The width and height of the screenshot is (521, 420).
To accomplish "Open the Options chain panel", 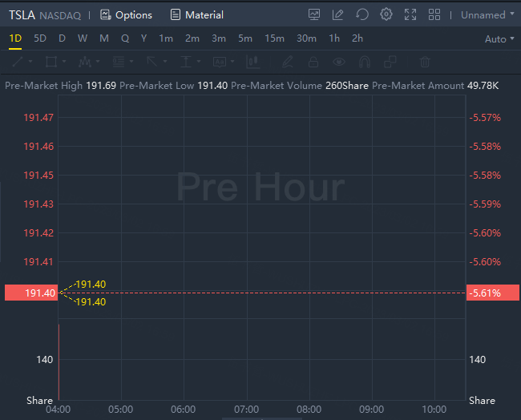I will click(x=126, y=15).
